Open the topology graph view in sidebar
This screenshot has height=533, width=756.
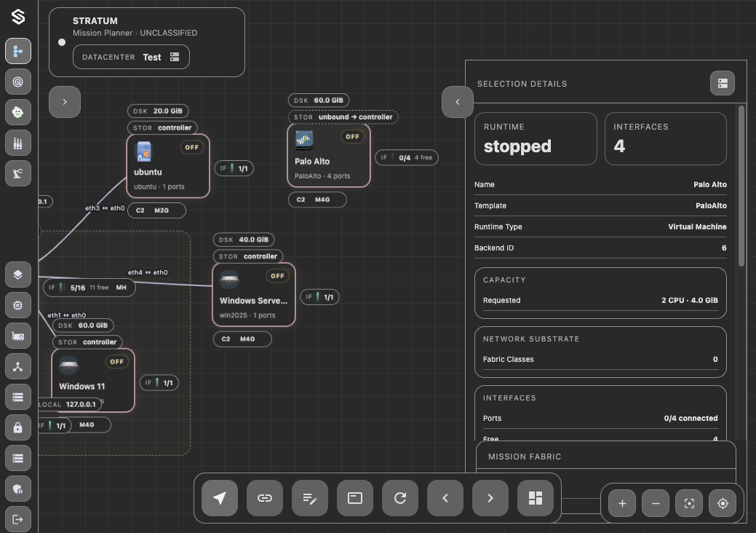click(18, 51)
